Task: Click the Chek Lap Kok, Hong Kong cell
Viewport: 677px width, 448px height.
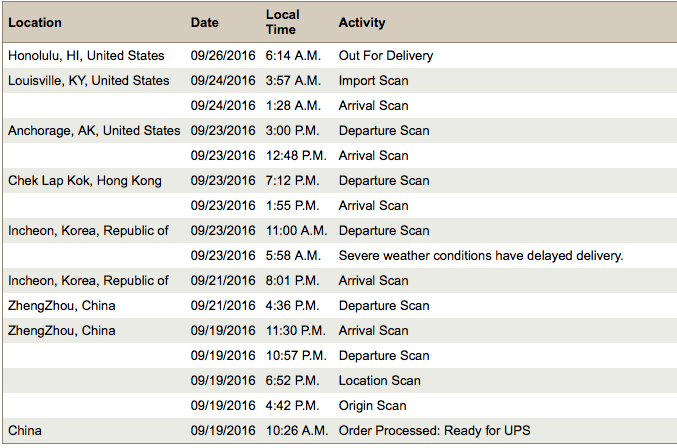Action: click(85, 181)
